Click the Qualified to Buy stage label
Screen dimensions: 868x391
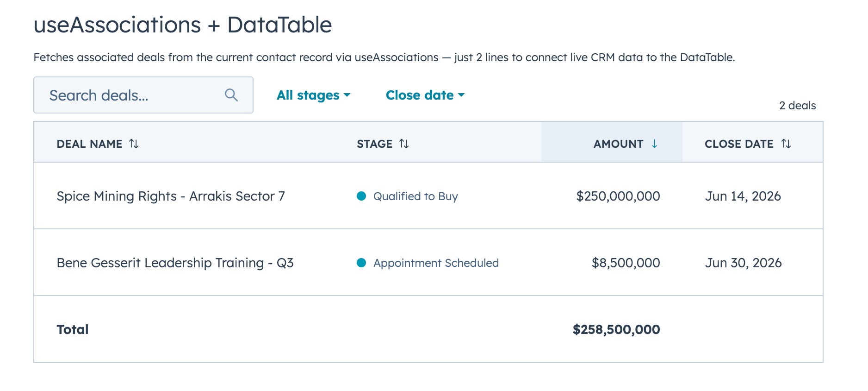[x=415, y=196]
